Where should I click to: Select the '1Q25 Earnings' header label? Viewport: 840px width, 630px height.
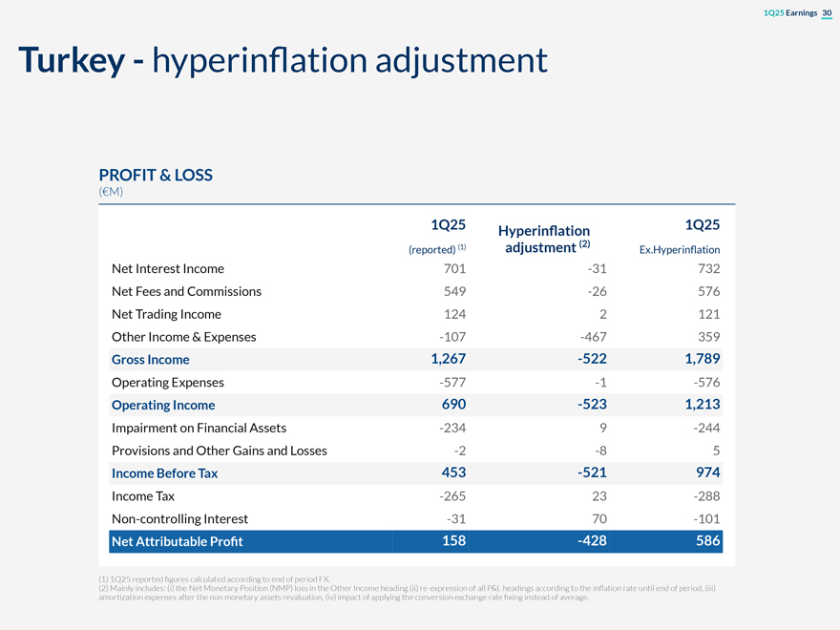click(790, 12)
